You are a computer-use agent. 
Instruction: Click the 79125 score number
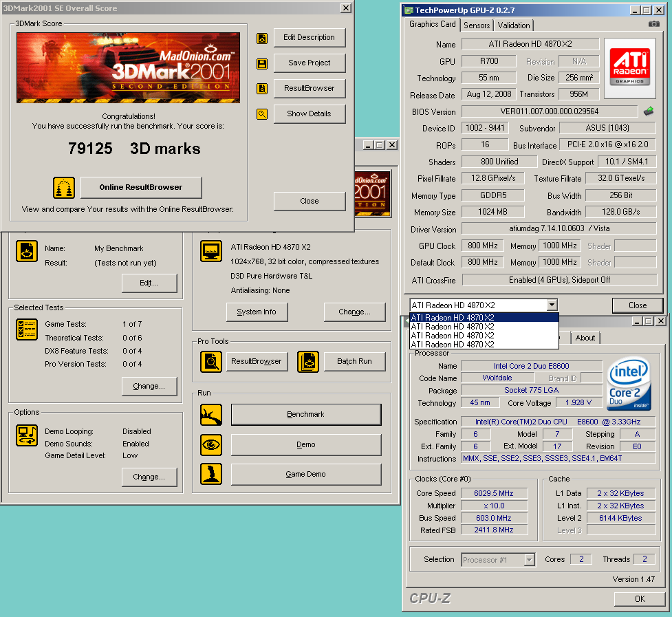point(90,149)
